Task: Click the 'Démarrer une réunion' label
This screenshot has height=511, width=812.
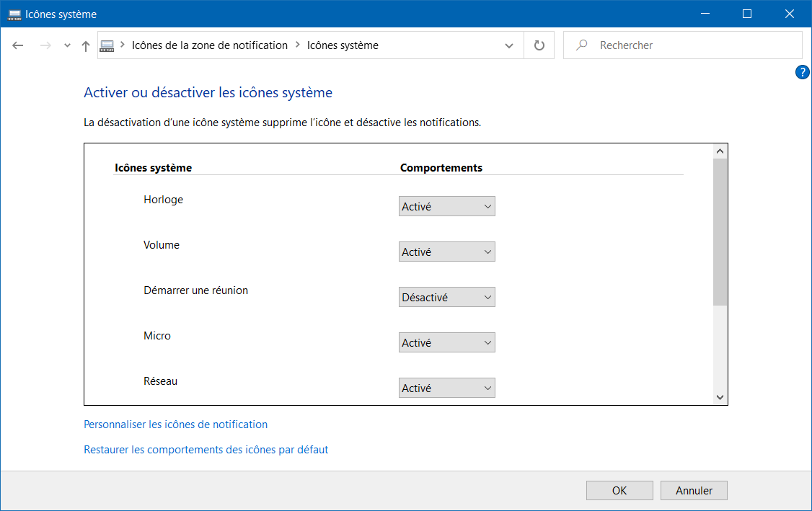Action: [x=195, y=290]
